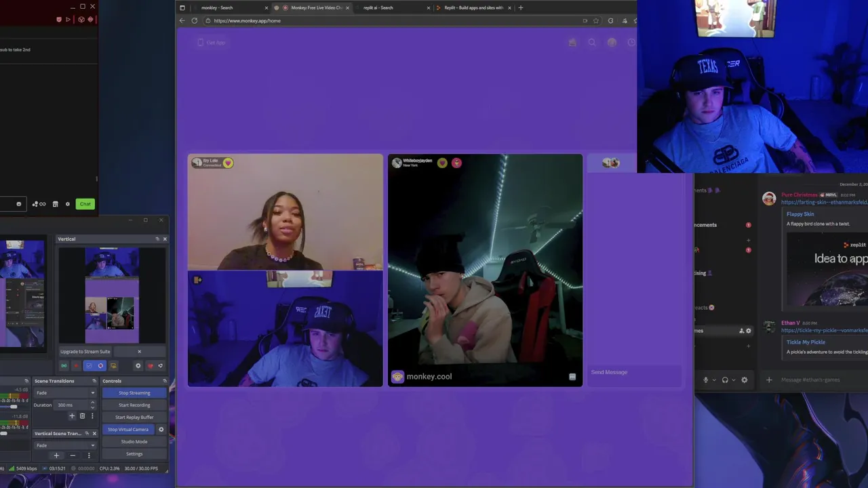Invite people icon on Discord games channel
Image resolution: width=868 pixels, height=488 pixels.
(741, 331)
